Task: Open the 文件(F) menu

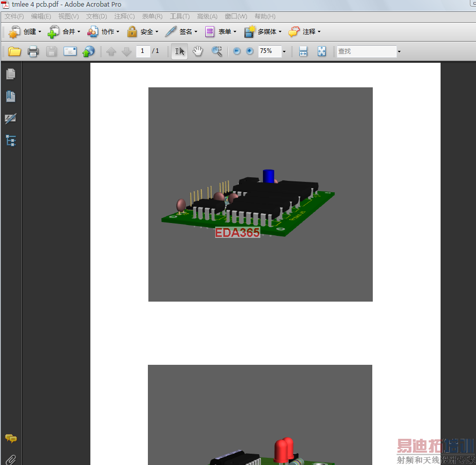Action: coord(14,16)
